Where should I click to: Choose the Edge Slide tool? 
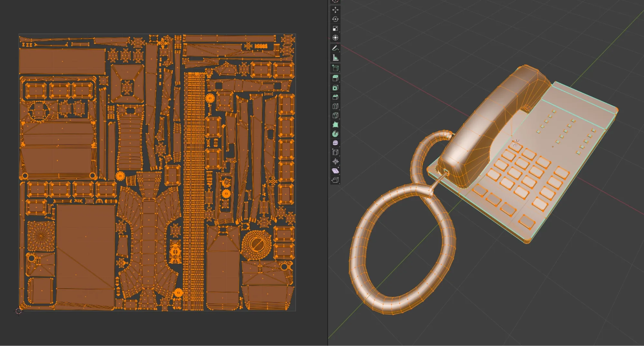(x=335, y=152)
